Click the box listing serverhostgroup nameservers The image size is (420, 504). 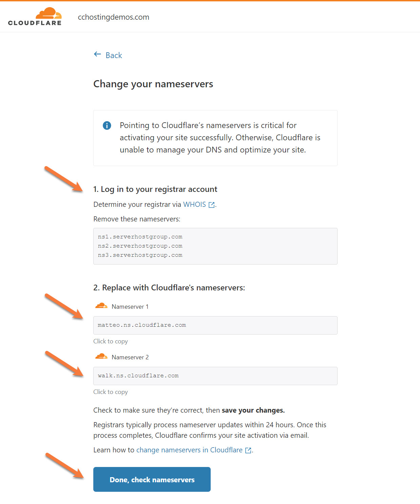(x=215, y=246)
